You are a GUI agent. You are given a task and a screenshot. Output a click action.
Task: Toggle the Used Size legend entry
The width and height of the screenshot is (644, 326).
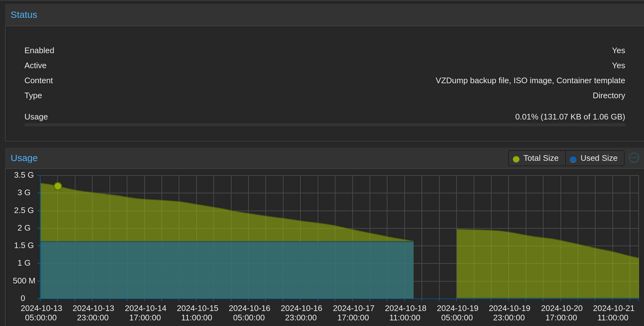click(595, 158)
